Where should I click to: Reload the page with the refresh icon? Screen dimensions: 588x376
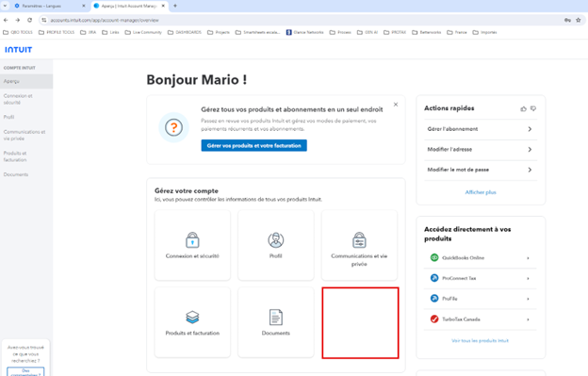29,20
